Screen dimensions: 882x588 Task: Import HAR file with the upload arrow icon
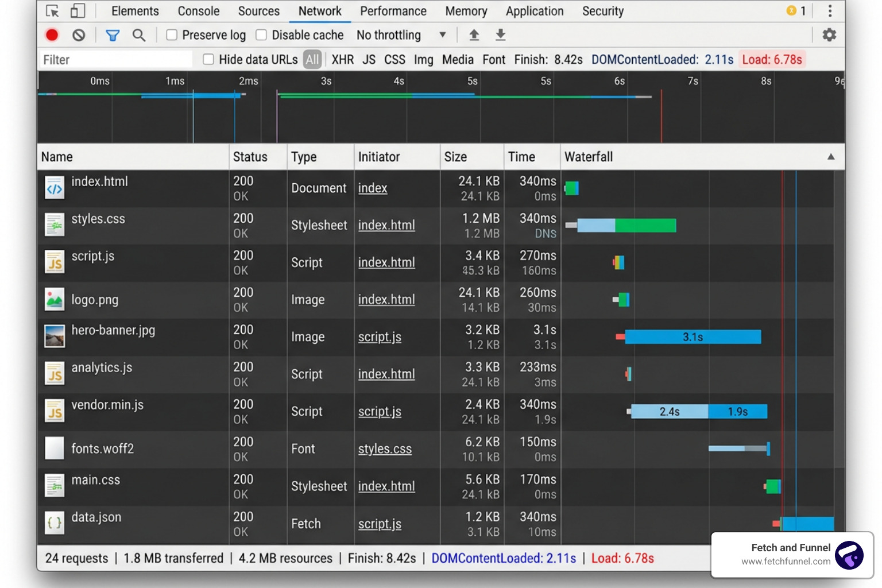click(x=474, y=35)
